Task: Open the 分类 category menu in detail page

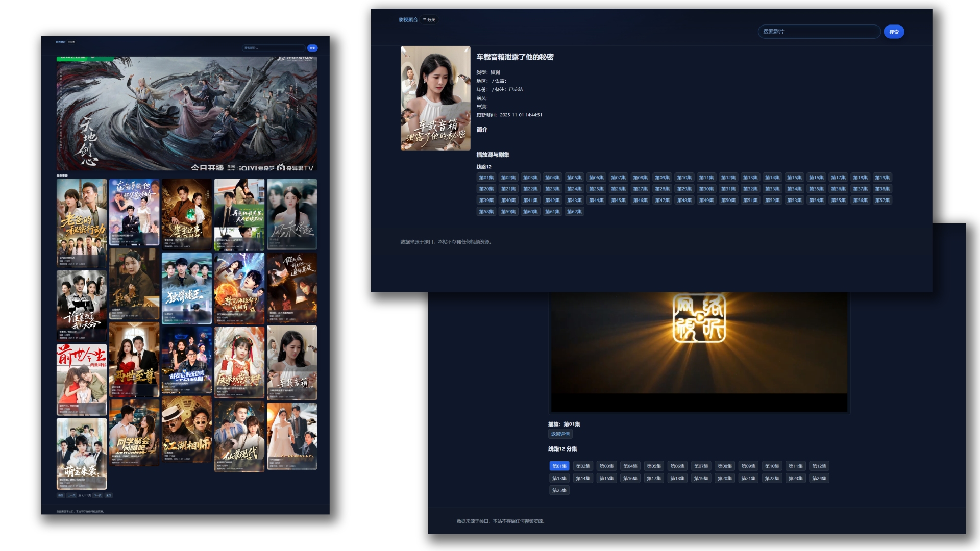Action: point(429,20)
